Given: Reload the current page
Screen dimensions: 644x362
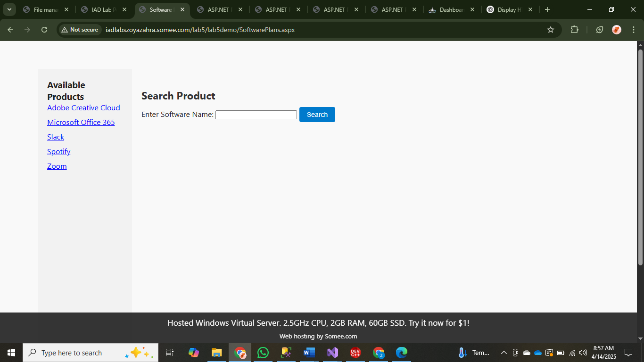Looking at the screenshot, I should pos(44,30).
